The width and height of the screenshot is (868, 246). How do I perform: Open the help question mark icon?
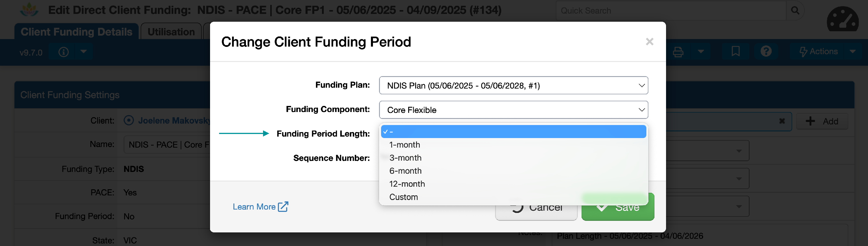[766, 52]
